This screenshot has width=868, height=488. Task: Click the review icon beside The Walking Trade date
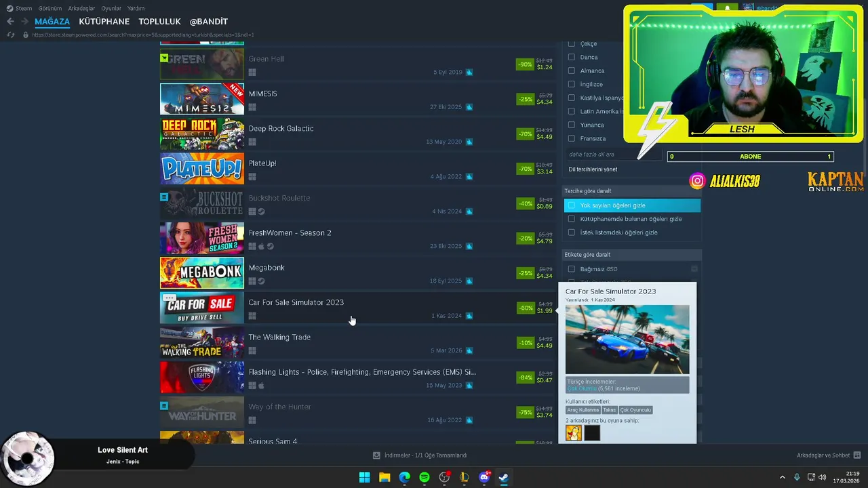pos(469,350)
